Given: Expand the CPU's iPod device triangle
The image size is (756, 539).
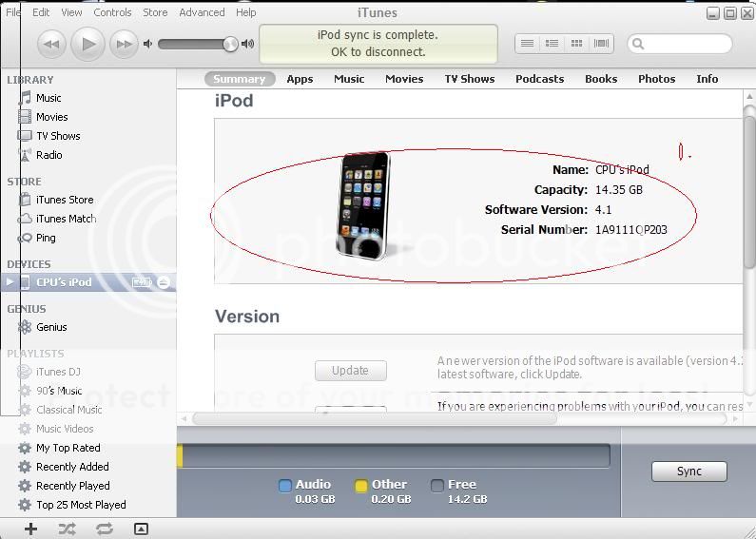Looking at the screenshot, I should click(x=10, y=282).
